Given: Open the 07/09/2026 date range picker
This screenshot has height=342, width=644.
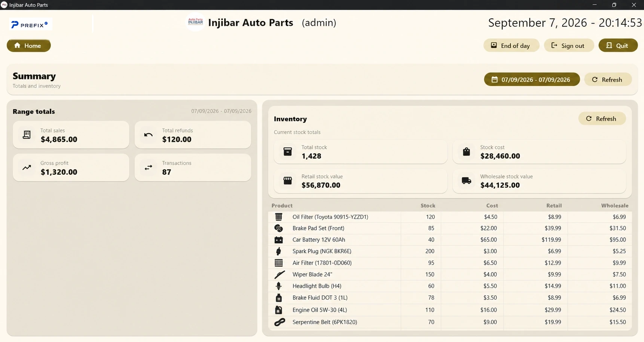Looking at the screenshot, I should click(x=532, y=80).
